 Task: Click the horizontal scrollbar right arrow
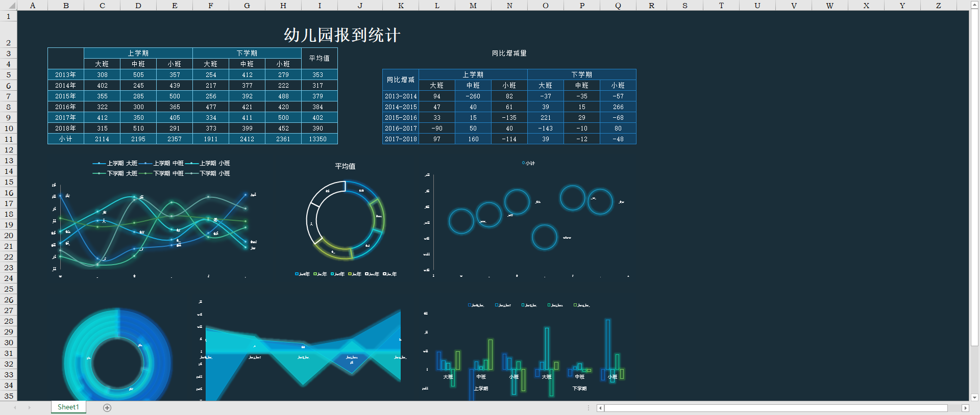(965, 408)
